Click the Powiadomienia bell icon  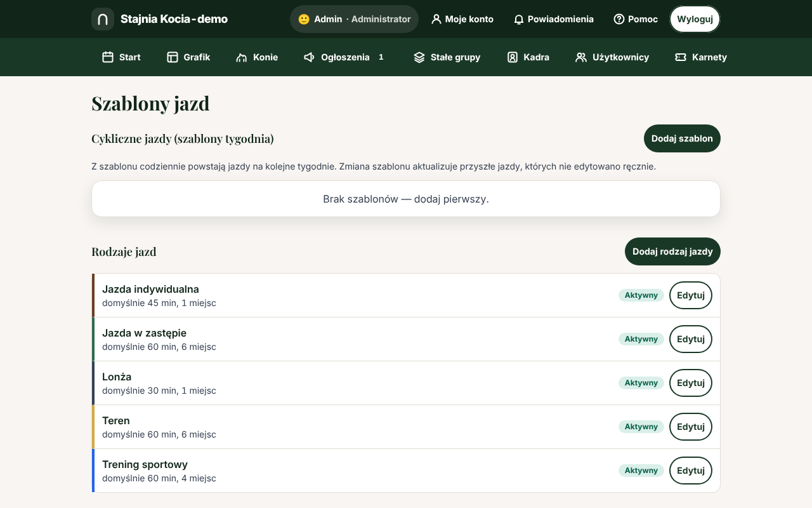[x=519, y=19]
